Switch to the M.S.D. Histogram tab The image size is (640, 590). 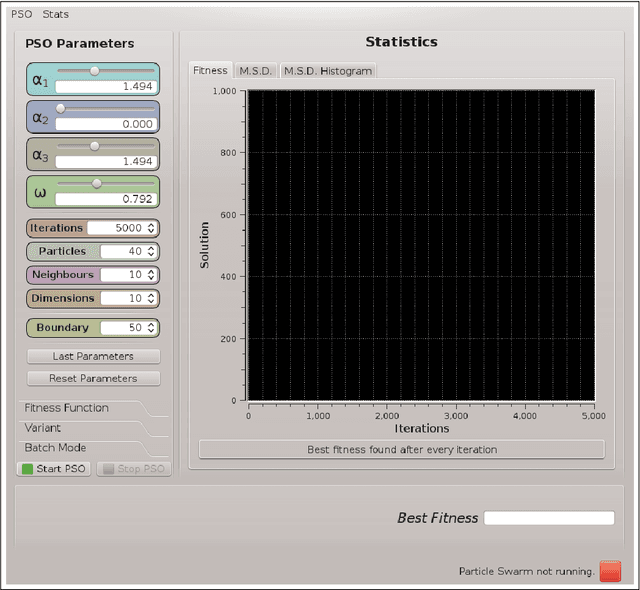(x=327, y=71)
